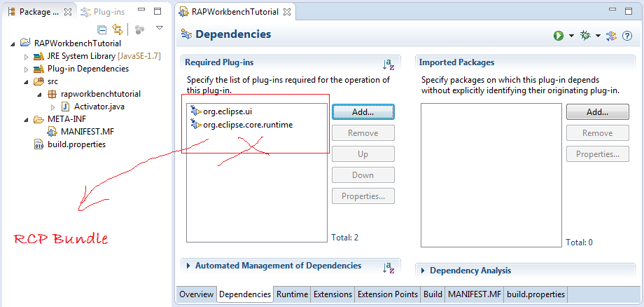Viewport: 644px width, 307px height.
Task: Click the Up button
Action: point(363,154)
